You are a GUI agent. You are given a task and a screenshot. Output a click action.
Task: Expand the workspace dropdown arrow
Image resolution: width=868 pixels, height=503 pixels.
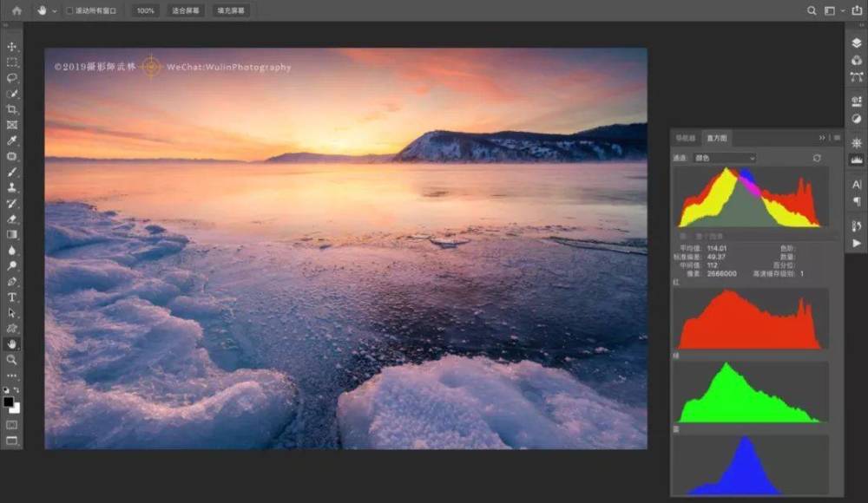click(843, 11)
